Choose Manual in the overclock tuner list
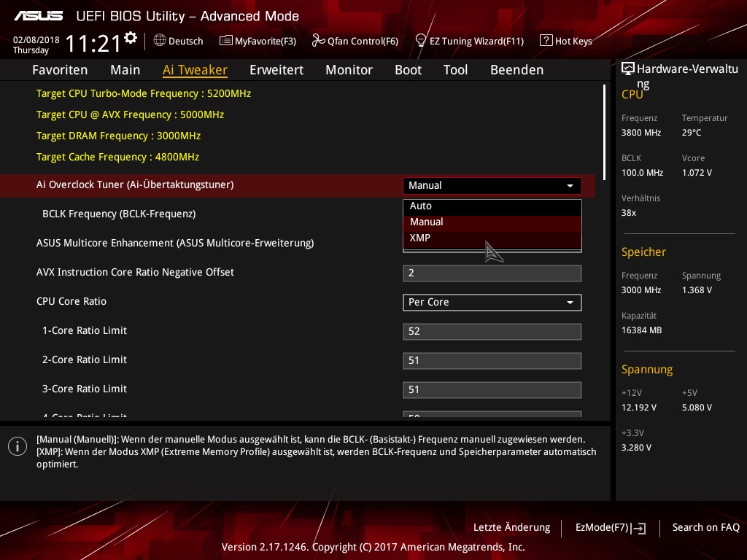The width and height of the screenshot is (747, 560). click(492, 222)
